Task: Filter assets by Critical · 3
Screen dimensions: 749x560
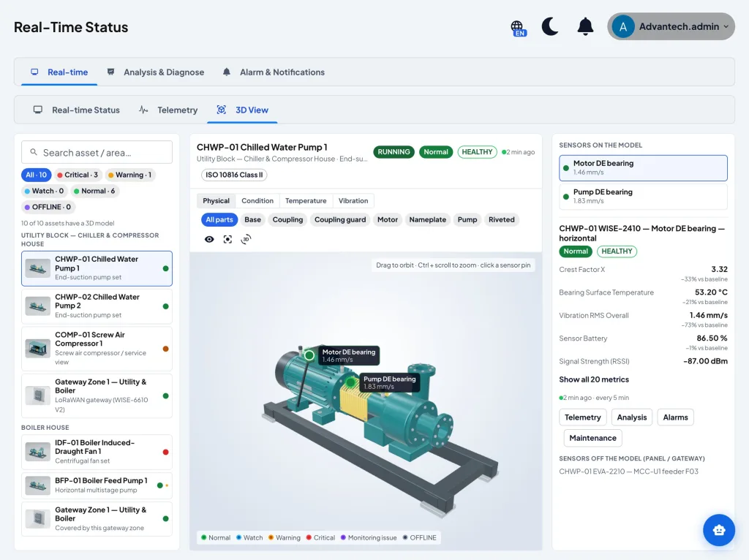Action: click(78, 175)
